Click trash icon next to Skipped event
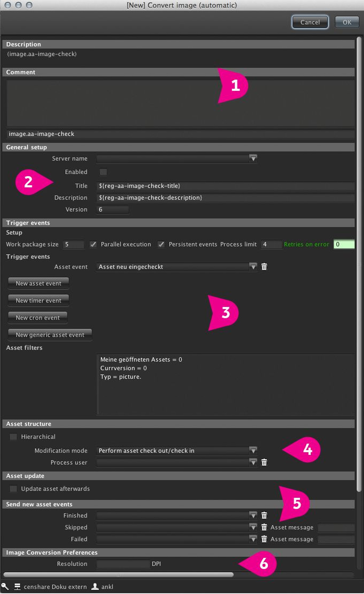Viewport: 364px width, 594px height. (264, 527)
